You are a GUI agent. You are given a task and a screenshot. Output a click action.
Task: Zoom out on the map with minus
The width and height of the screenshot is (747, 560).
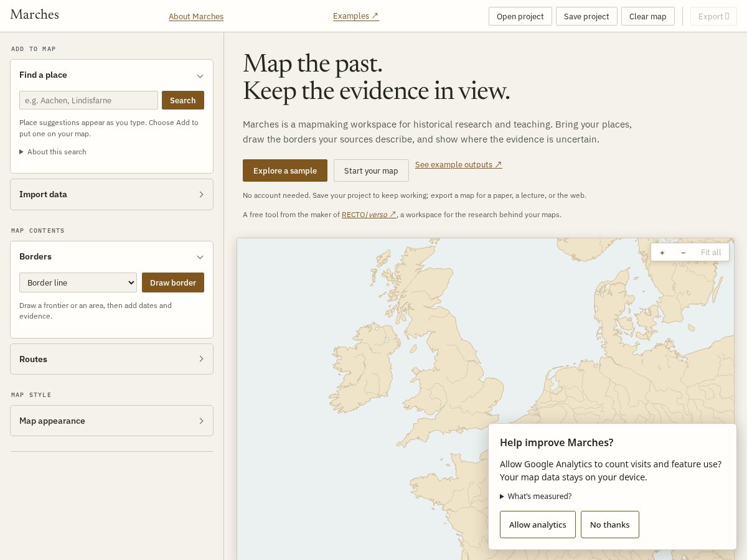point(683,252)
